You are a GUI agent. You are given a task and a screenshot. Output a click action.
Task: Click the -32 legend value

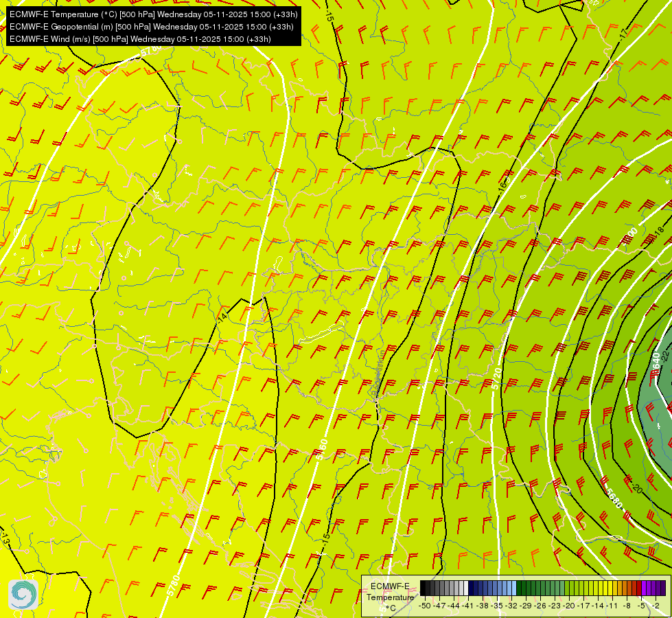click(x=511, y=606)
